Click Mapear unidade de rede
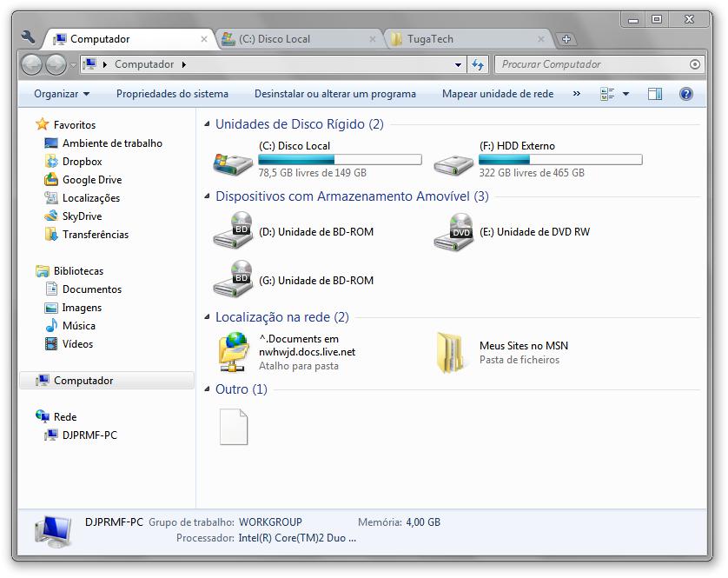 click(x=498, y=94)
